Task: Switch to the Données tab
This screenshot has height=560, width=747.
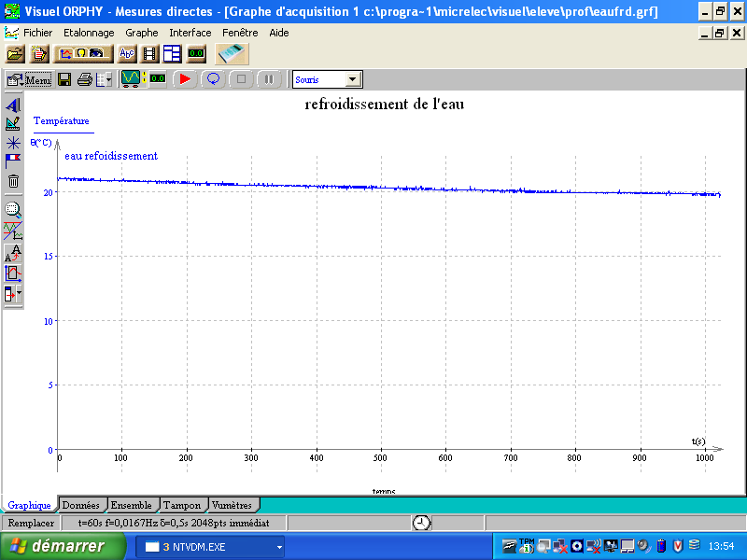Action: pos(80,505)
